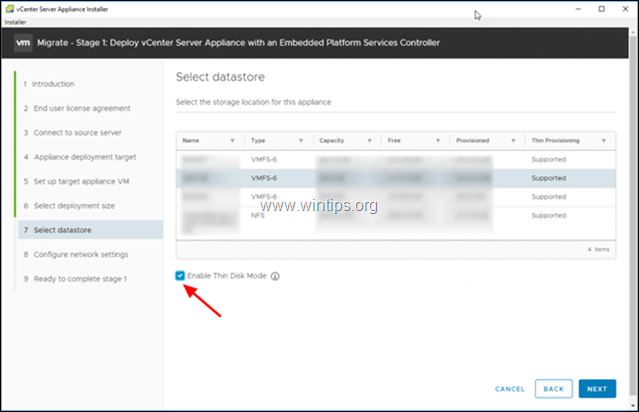639x412 pixels.
Task: Close the vCenter installer window
Action: point(626,9)
